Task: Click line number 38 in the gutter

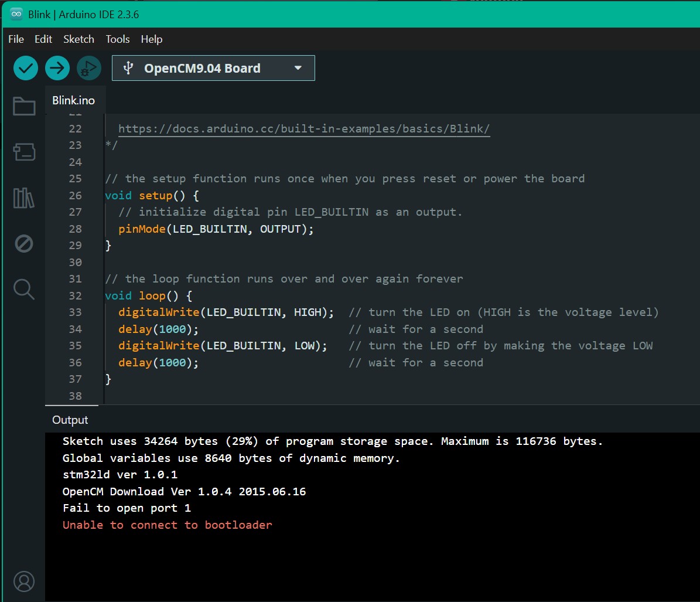Action: (x=76, y=396)
